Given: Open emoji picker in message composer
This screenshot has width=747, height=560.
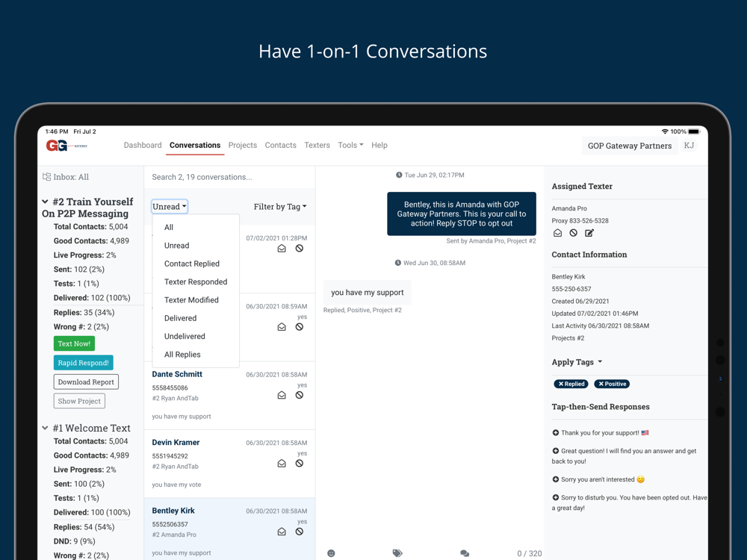Looking at the screenshot, I should [x=331, y=553].
